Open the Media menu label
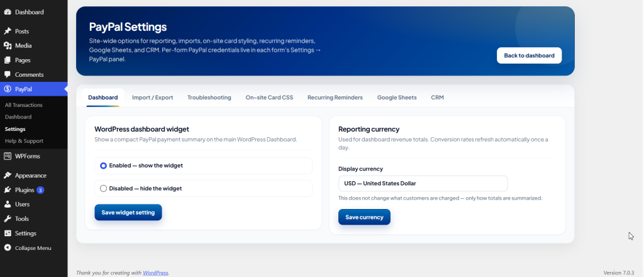 tap(23, 45)
